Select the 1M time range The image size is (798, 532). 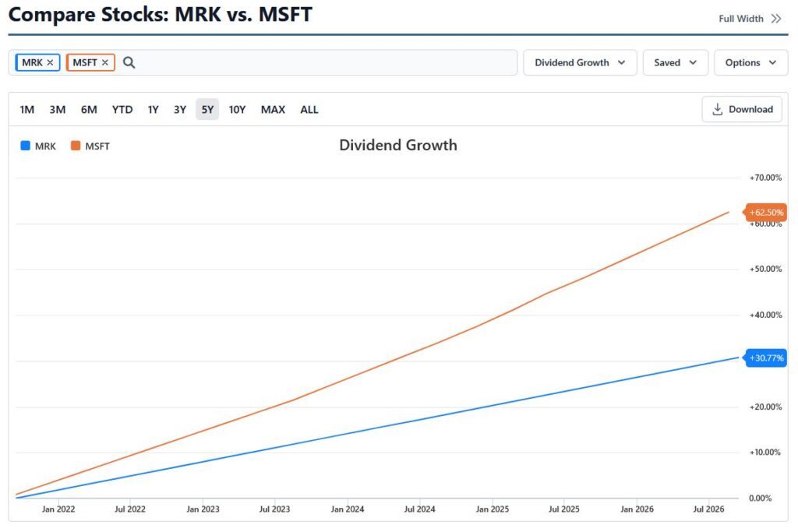click(x=27, y=109)
